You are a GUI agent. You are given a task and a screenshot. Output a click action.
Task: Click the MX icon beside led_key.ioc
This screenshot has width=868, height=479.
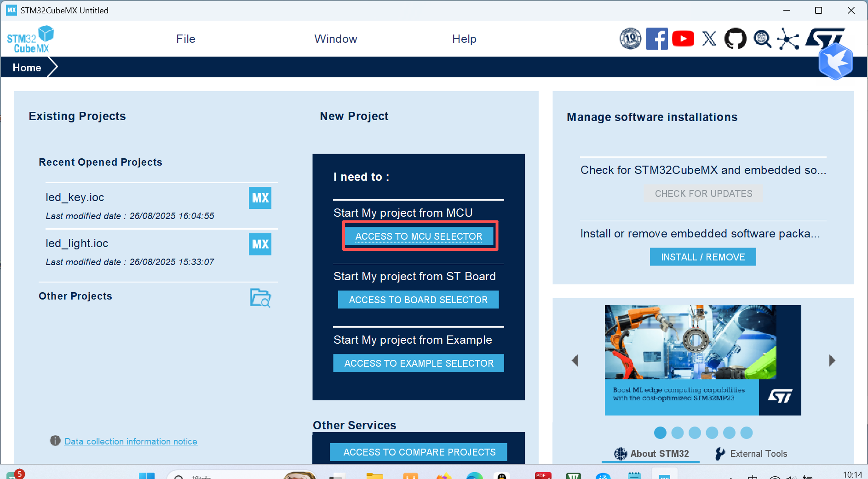click(260, 198)
